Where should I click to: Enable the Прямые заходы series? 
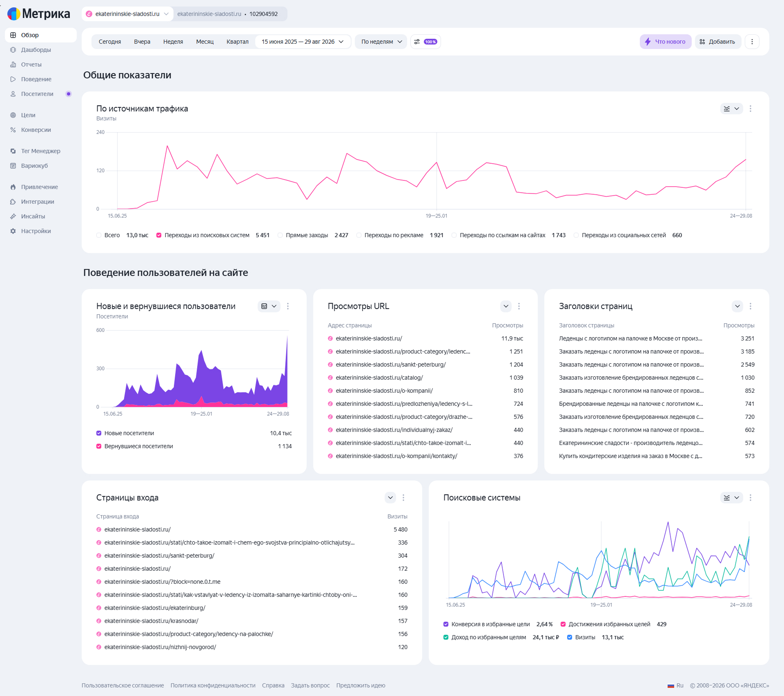pyautogui.click(x=280, y=235)
